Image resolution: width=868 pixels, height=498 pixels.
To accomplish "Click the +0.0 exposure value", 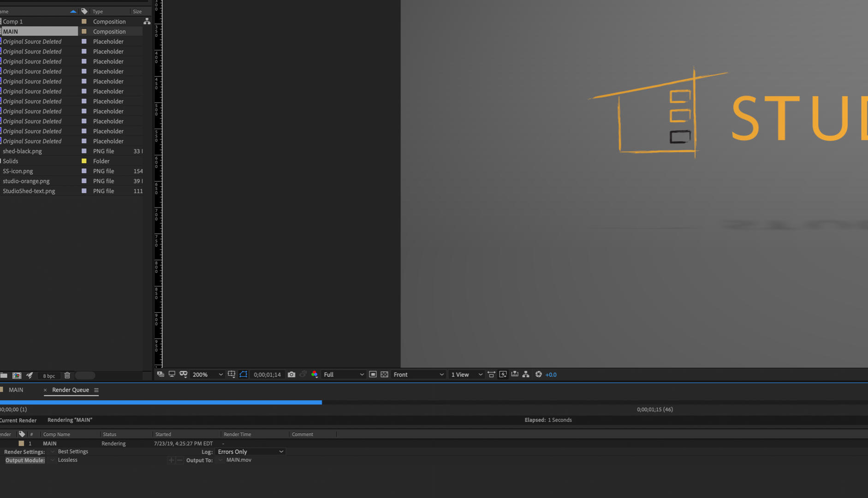I will pos(551,375).
